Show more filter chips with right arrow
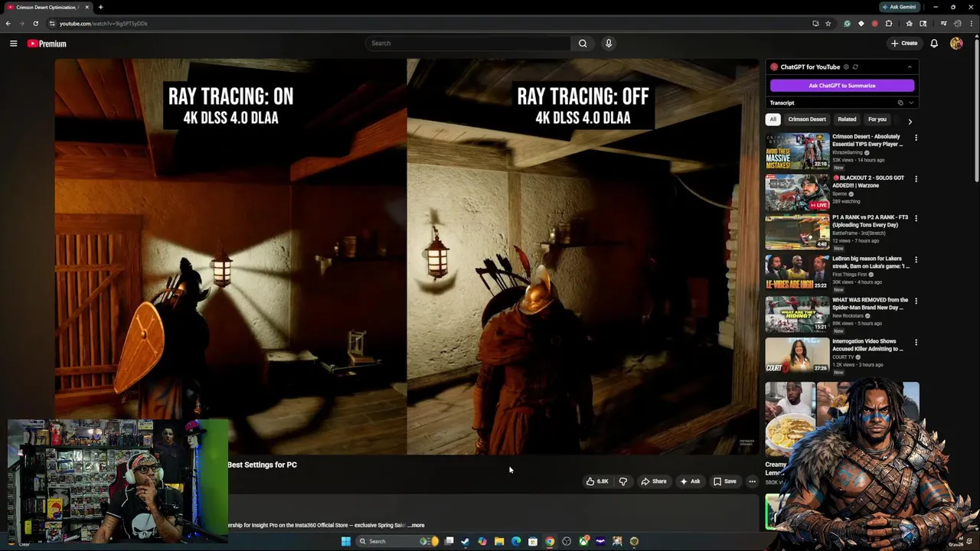The height and width of the screenshot is (551, 980). click(910, 121)
